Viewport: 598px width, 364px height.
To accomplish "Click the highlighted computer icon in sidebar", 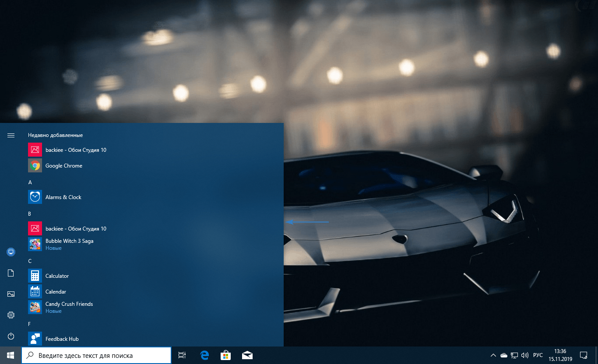I will (x=11, y=252).
